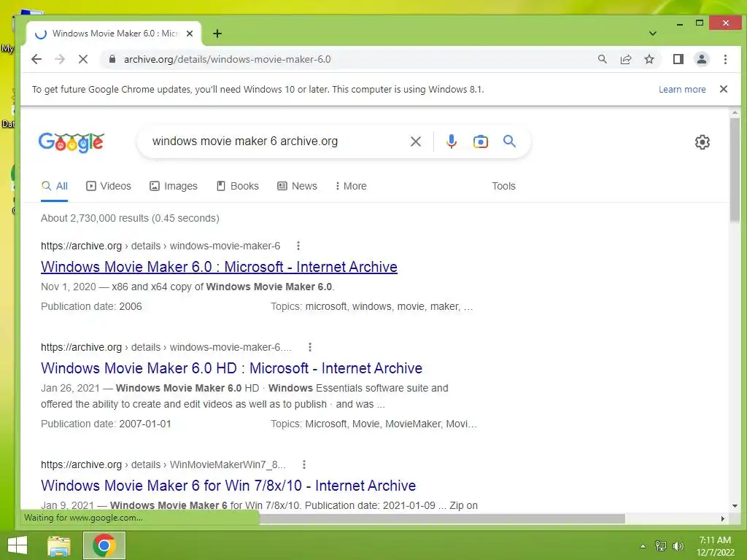
Task: Click the address bar URL text
Action: click(228, 59)
